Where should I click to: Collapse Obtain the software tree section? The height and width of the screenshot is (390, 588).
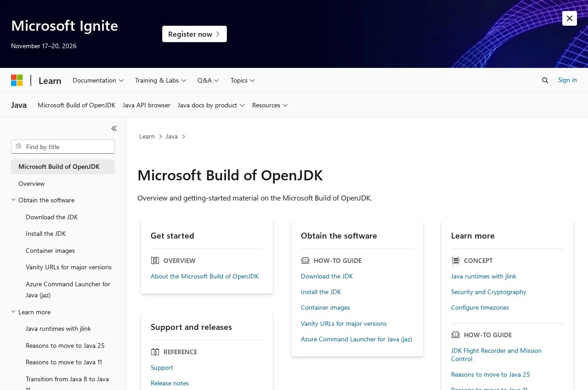13,200
